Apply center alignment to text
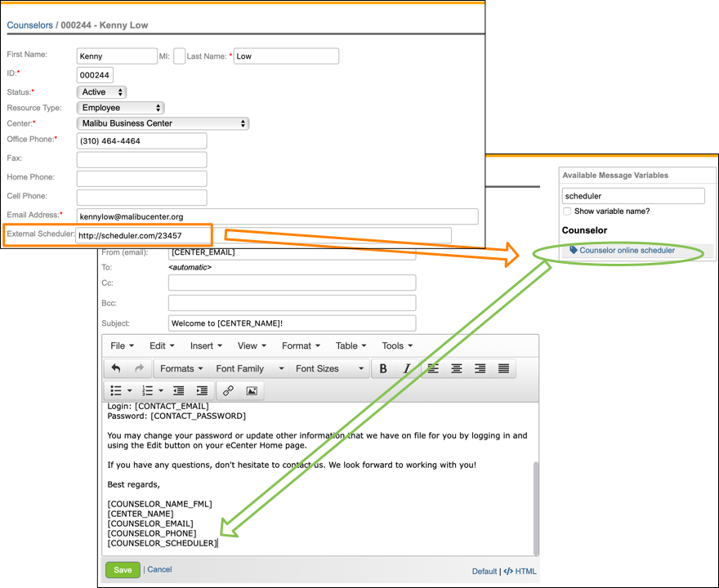 pyautogui.click(x=457, y=369)
